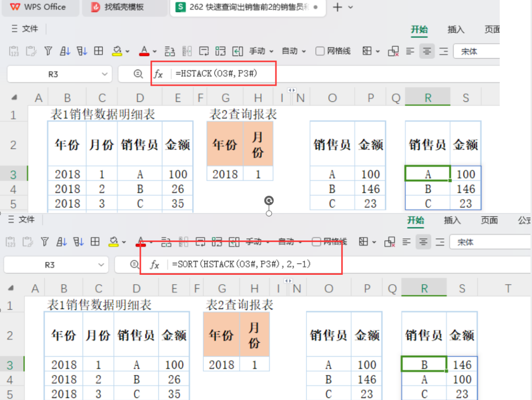Image resolution: width=532 pixels, height=400 pixels.
Task: Align text left in lower toolbar
Action: (x=406, y=242)
